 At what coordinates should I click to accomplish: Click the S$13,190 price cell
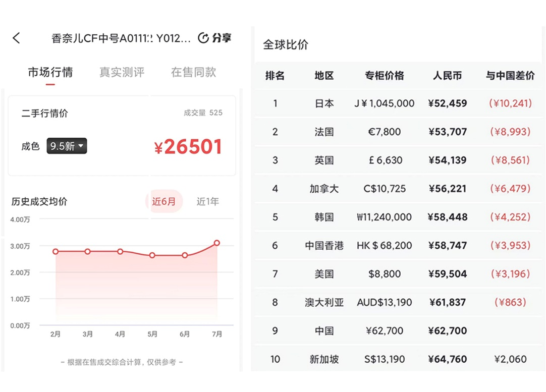(385, 359)
